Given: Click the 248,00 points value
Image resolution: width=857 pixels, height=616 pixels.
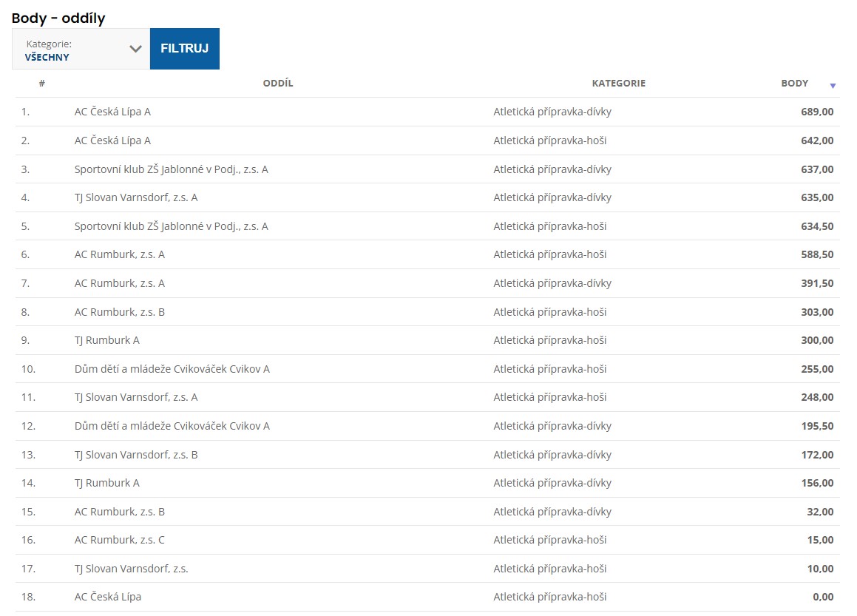Looking at the screenshot, I should [817, 397].
